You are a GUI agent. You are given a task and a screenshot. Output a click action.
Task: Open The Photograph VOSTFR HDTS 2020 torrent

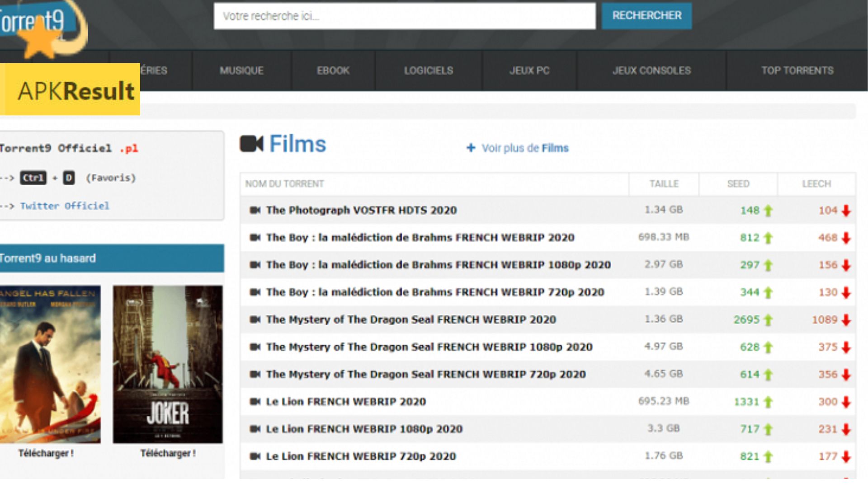[361, 210]
